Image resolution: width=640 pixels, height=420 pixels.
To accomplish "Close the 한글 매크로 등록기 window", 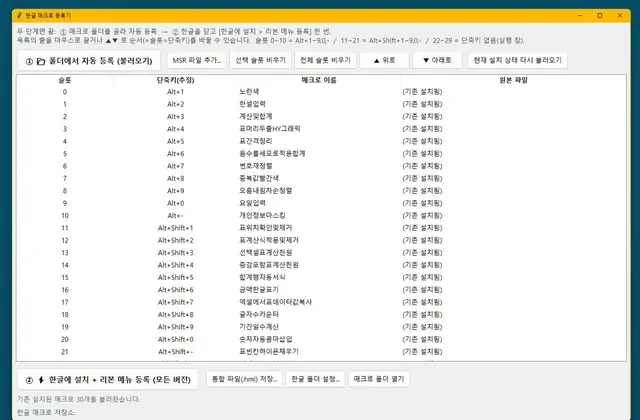I will 620,16.
